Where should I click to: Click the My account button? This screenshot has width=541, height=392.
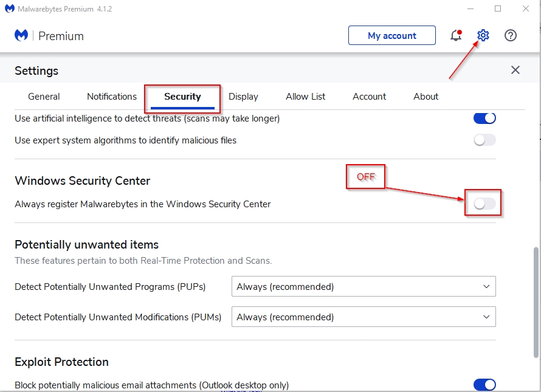coord(392,35)
